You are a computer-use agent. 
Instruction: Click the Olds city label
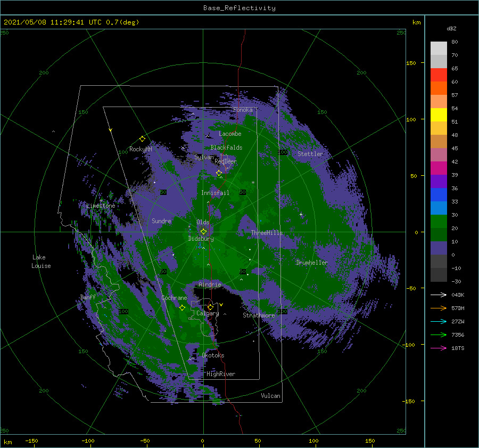(x=203, y=222)
